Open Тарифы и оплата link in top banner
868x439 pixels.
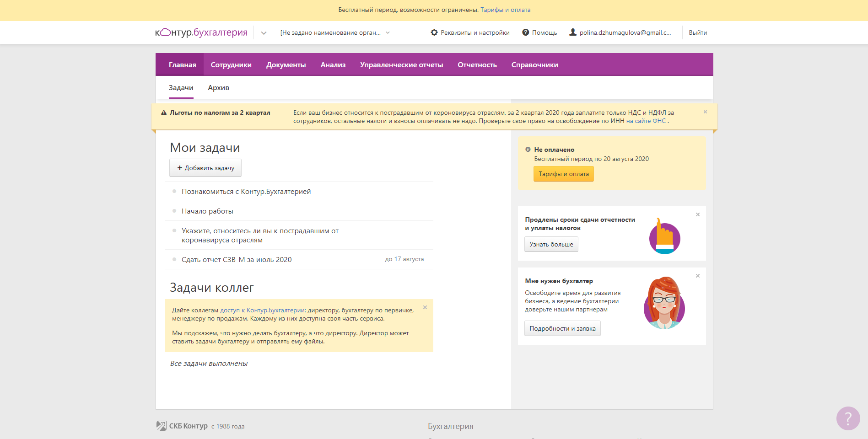[506, 10]
